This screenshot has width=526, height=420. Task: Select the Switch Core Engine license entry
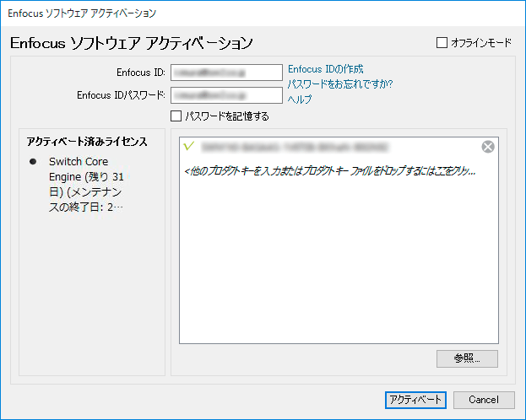(x=86, y=185)
